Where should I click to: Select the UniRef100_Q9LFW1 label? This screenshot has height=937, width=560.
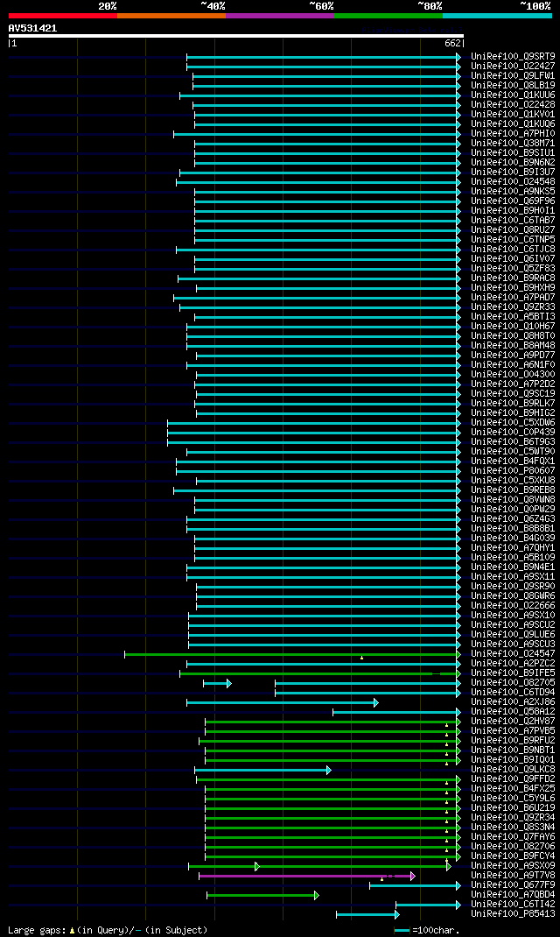pyautogui.click(x=513, y=76)
